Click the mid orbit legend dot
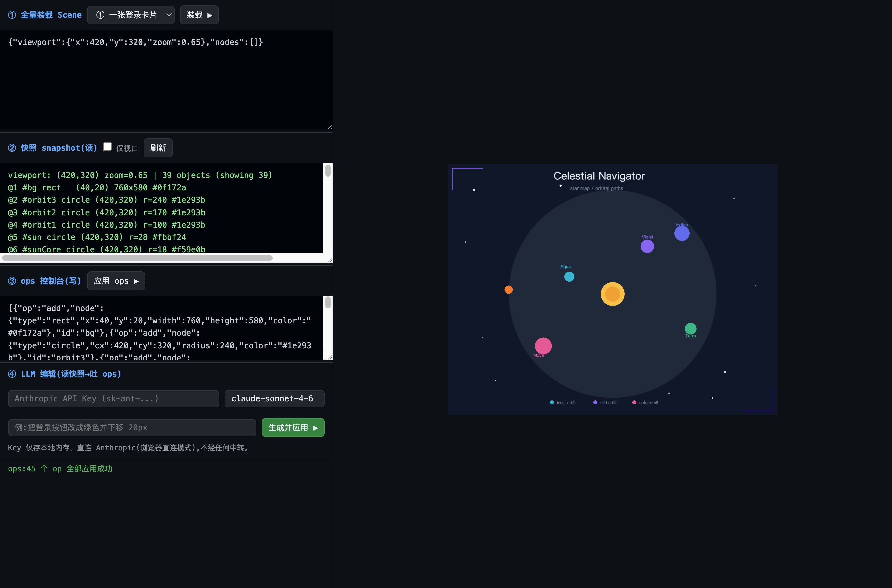 pyautogui.click(x=595, y=402)
